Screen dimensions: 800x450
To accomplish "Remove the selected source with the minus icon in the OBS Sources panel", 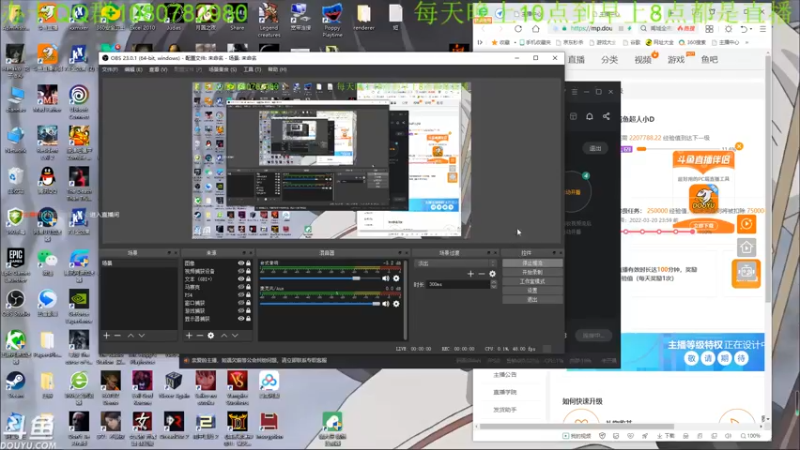I will pyautogui.click(x=199, y=336).
